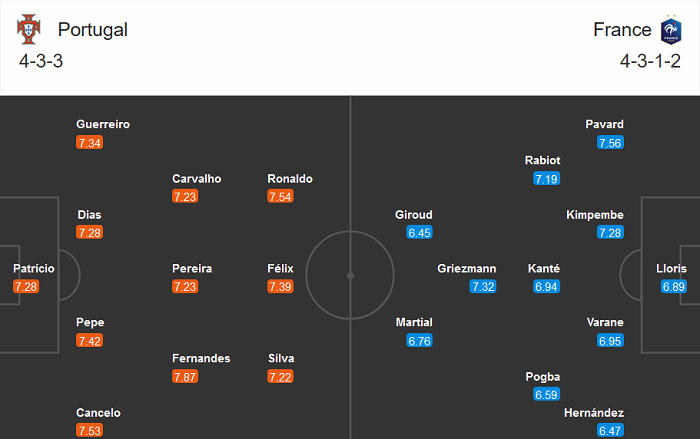Image resolution: width=700 pixels, height=439 pixels.
Task: Click France's 4-3-1-2 formation text
Action: (x=651, y=61)
